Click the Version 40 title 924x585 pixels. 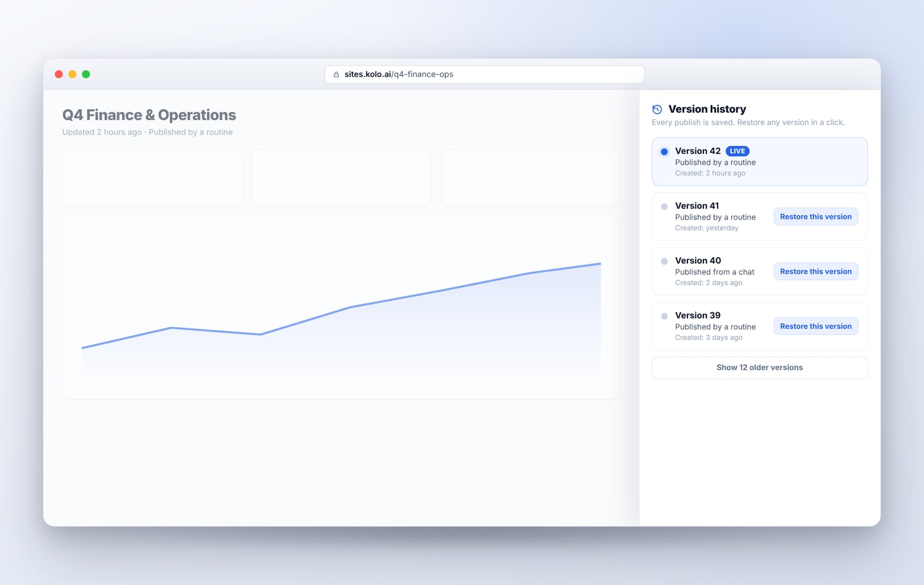698,260
